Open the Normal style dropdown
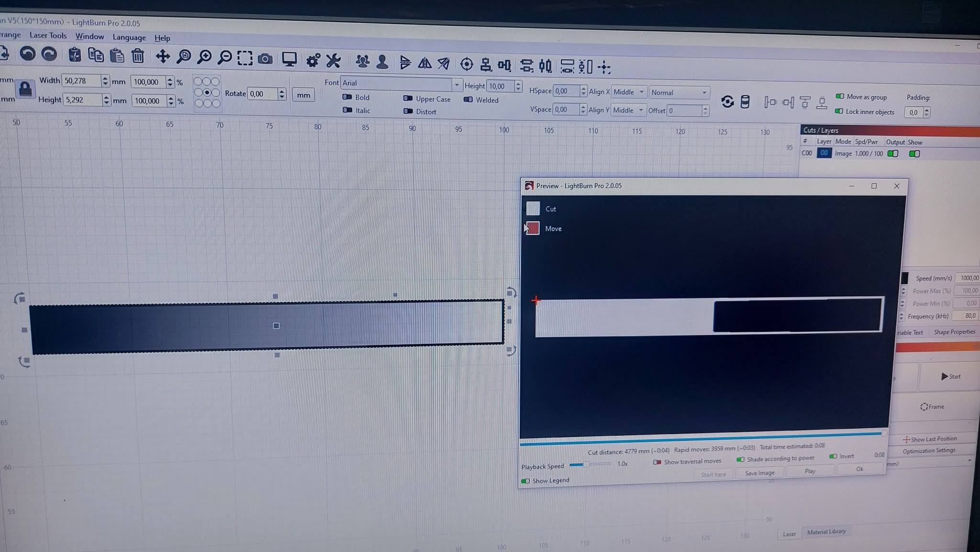Screen dimensions: 980x552 pyautogui.click(x=679, y=93)
